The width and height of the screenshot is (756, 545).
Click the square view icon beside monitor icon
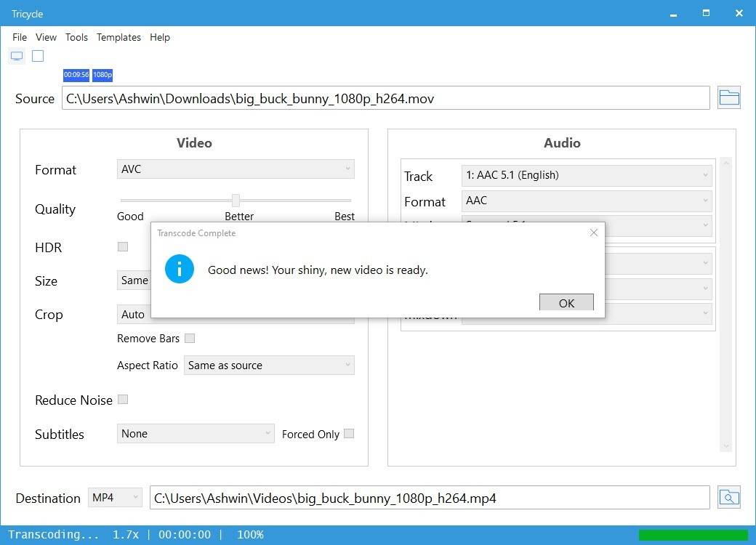(38, 56)
